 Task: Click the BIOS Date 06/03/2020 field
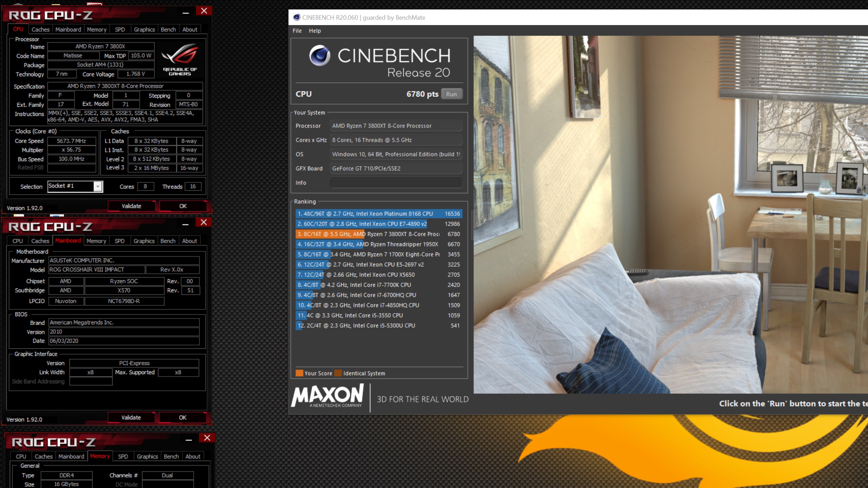pos(124,341)
